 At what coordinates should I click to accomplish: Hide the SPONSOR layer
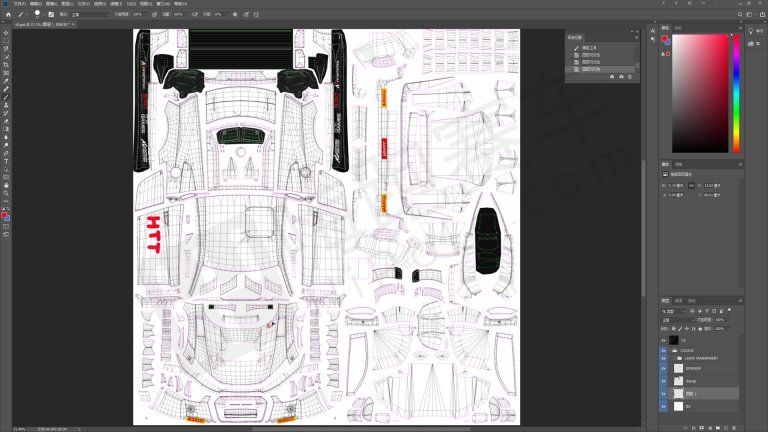click(x=663, y=368)
